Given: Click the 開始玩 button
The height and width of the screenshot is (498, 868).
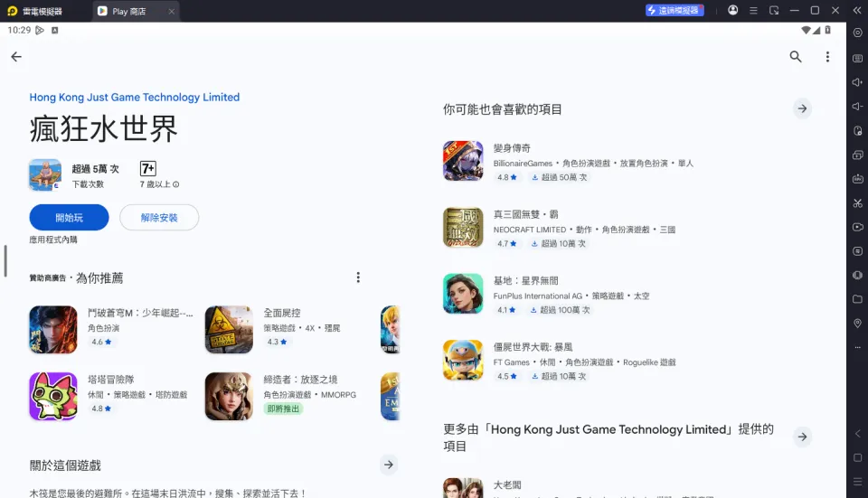Looking at the screenshot, I should (70, 218).
